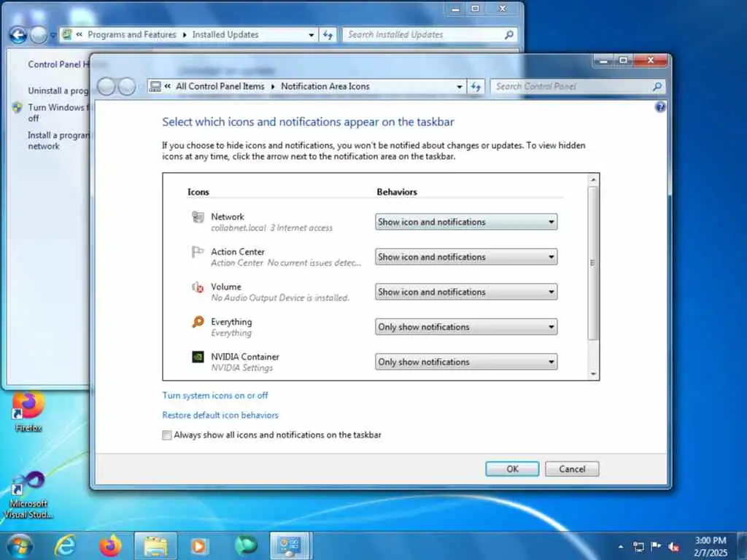This screenshot has height=560, width=747.
Task: Open Network behavior dropdown
Action: [466, 222]
